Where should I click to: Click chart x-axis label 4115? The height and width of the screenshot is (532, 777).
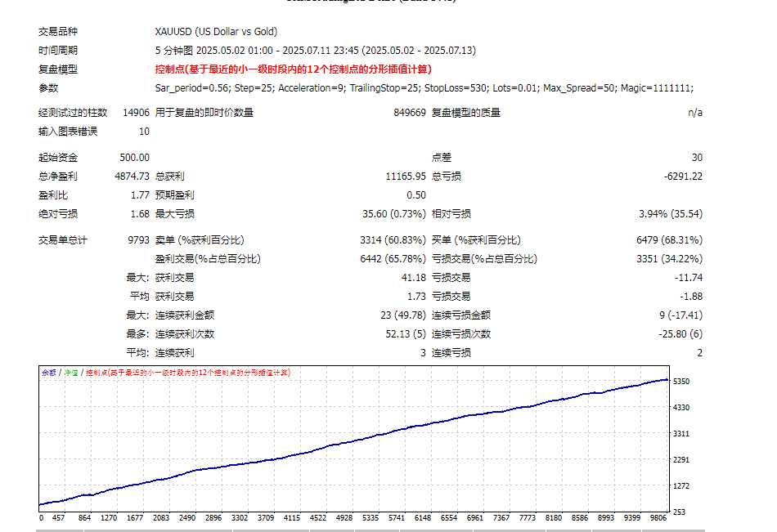[292, 518]
